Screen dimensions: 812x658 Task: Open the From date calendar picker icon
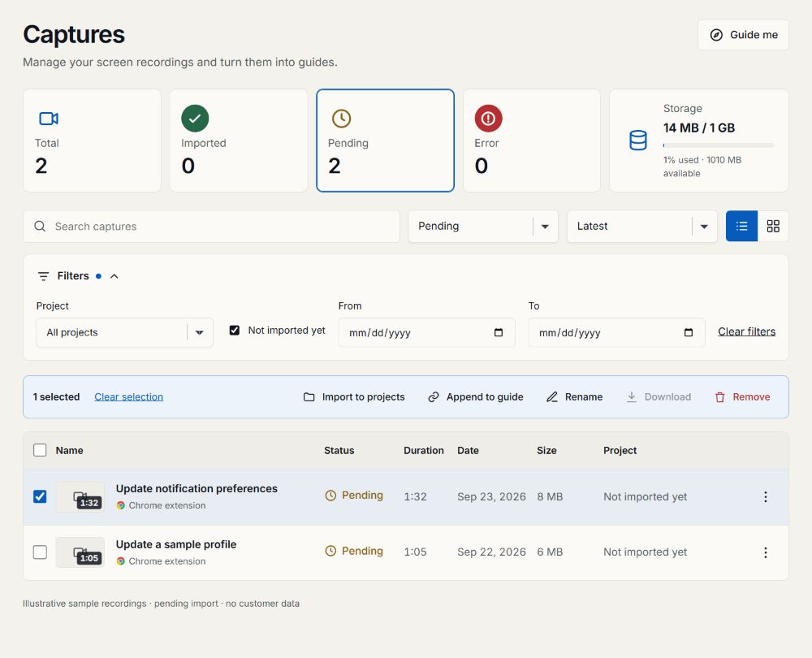click(499, 332)
